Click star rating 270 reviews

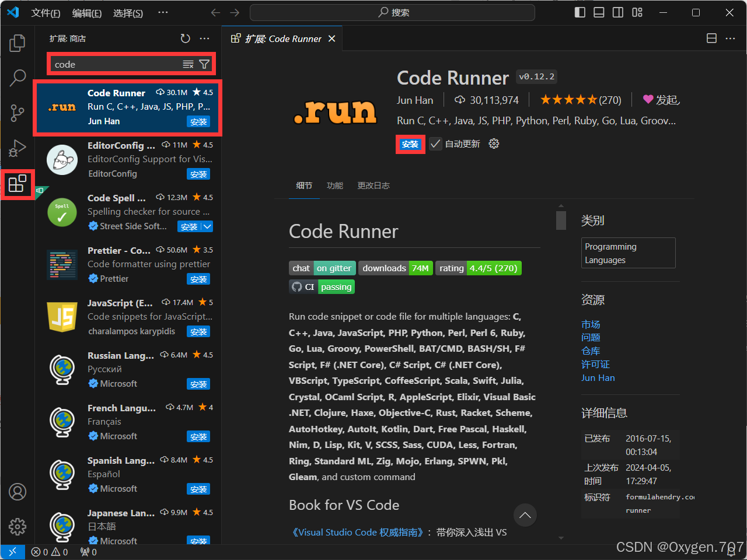click(x=581, y=100)
